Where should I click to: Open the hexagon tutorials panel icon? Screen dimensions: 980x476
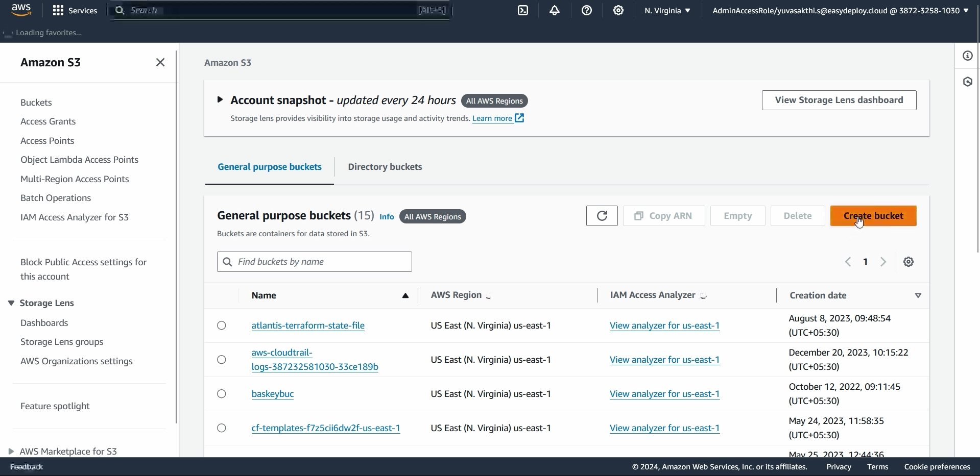pyautogui.click(x=968, y=82)
